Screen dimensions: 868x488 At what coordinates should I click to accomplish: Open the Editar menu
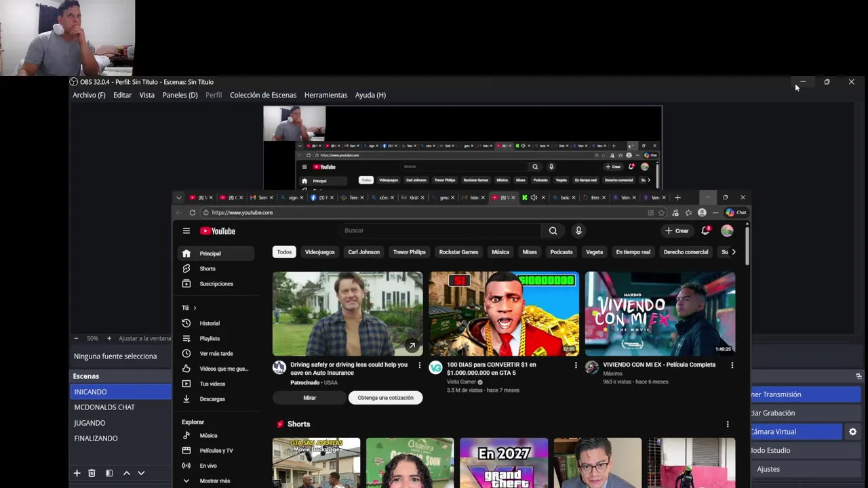tap(122, 95)
